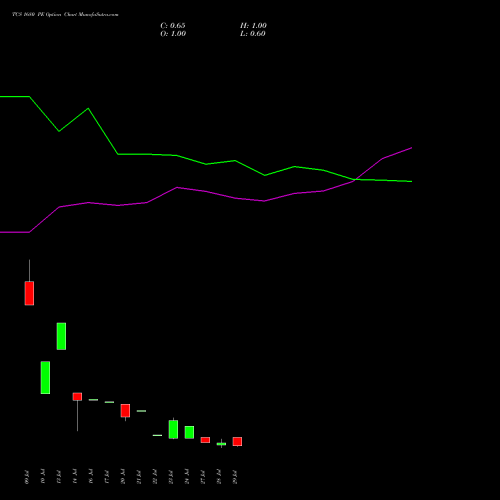This screenshot has height=500, width=500.
Task: Click the chart title text at top left
Action: pyautogui.click(x=65, y=15)
